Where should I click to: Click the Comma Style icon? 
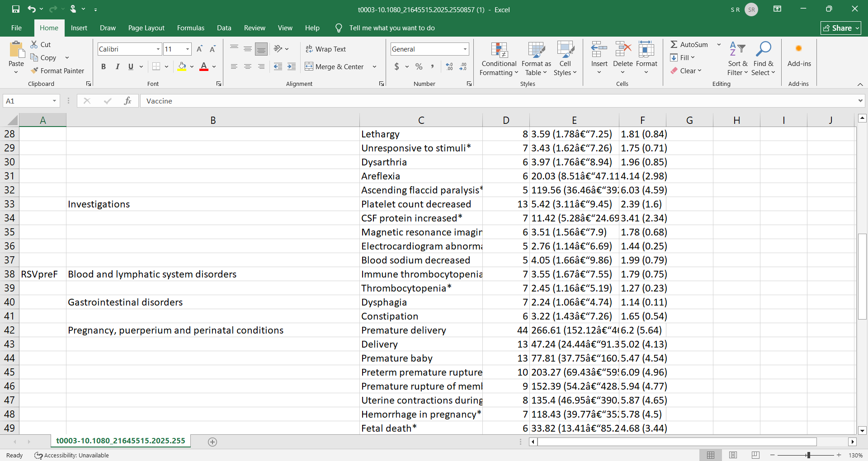click(x=432, y=66)
